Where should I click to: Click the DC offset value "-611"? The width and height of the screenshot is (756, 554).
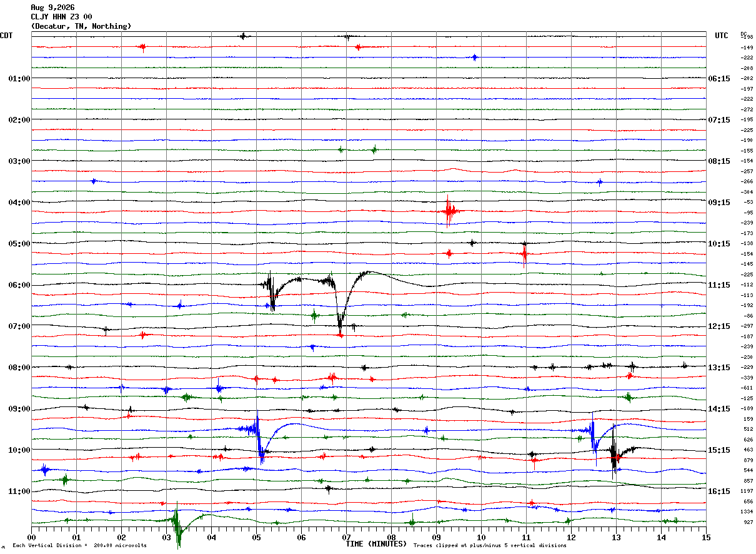tap(747, 388)
